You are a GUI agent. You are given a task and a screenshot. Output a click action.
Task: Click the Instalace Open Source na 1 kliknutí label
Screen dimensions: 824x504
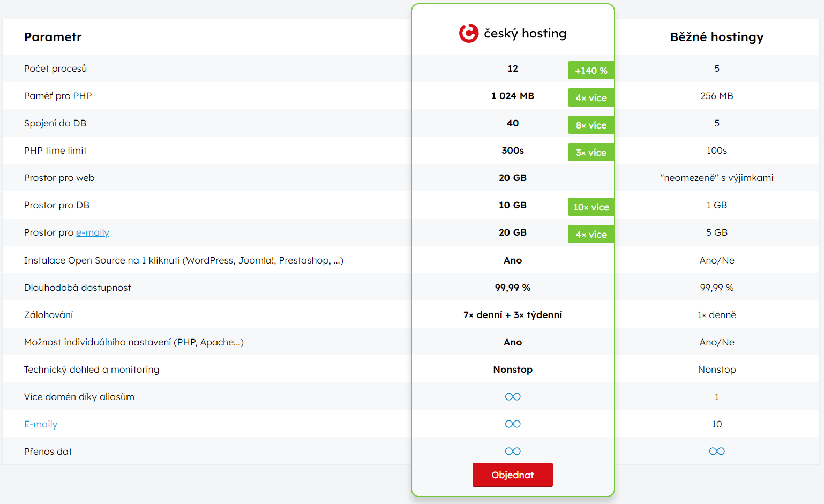(184, 260)
